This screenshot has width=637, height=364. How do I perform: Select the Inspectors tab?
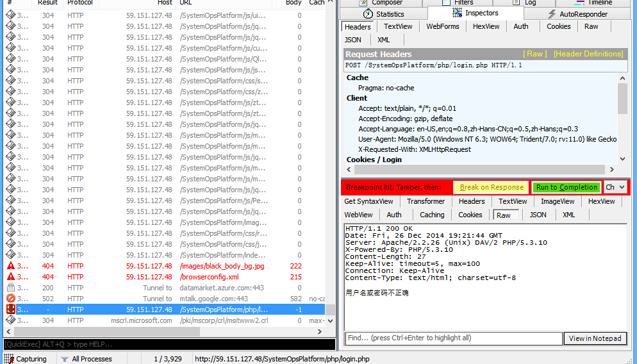pyautogui.click(x=476, y=13)
